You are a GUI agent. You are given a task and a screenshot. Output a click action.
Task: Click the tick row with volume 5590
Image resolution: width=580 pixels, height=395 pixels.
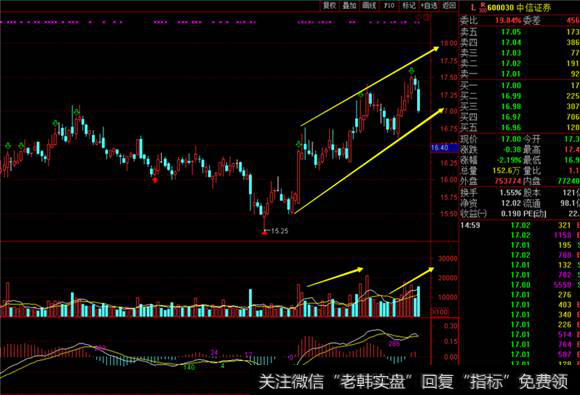(x=519, y=285)
